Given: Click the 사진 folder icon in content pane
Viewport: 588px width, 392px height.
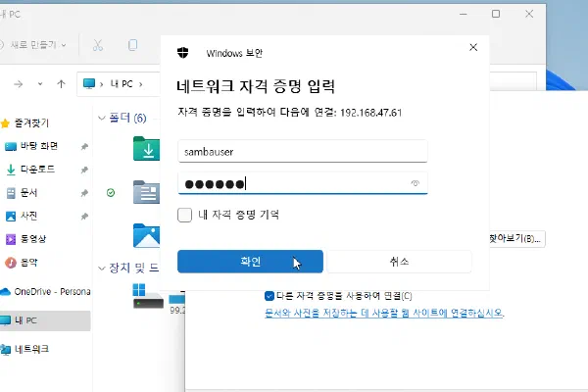Looking at the screenshot, I should pos(147,235).
